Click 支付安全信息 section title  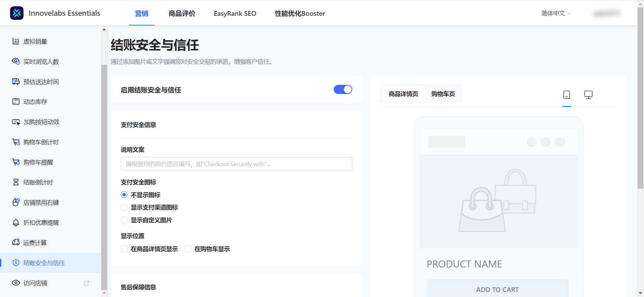138,125
